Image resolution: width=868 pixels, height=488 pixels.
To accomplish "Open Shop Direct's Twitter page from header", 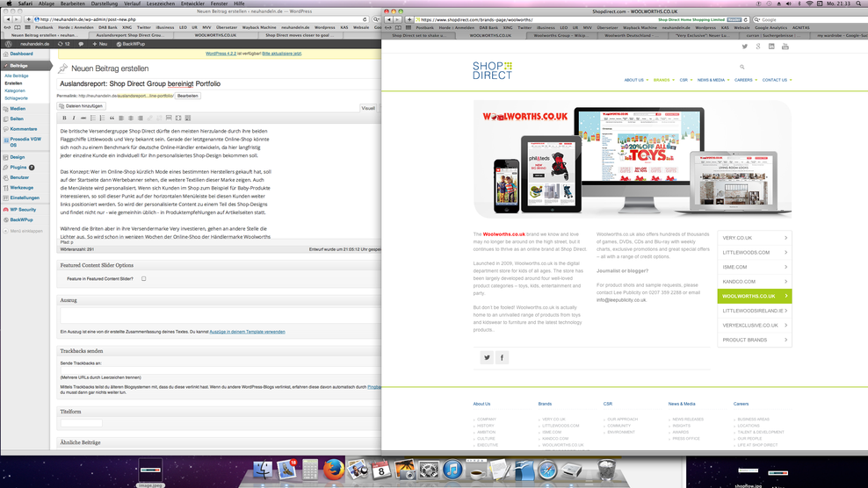I will click(x=744, y=47).
